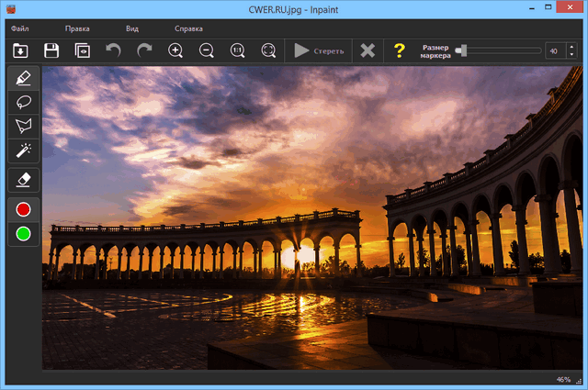Open the Файл menu
The width and height of the screenshot is (588, 390).
[20, 28]
